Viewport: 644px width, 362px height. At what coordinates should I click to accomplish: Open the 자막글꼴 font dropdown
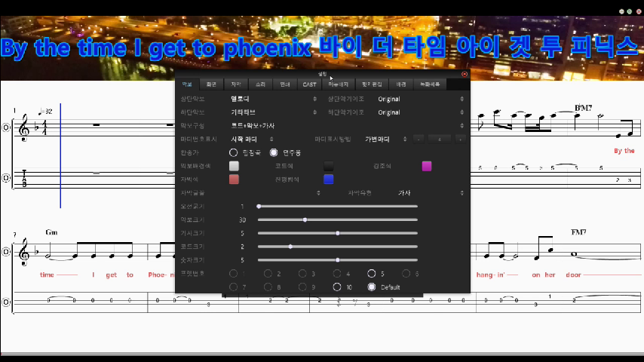(274, 193)
